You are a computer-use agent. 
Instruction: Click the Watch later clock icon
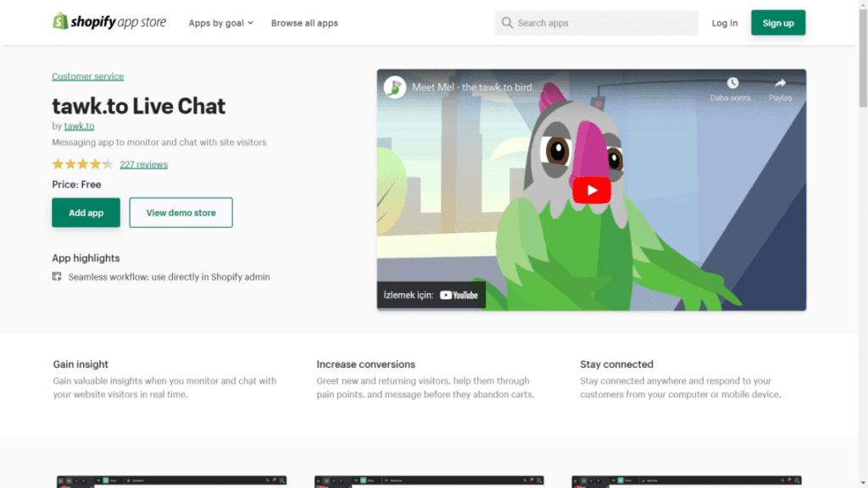tap(732, 83)
